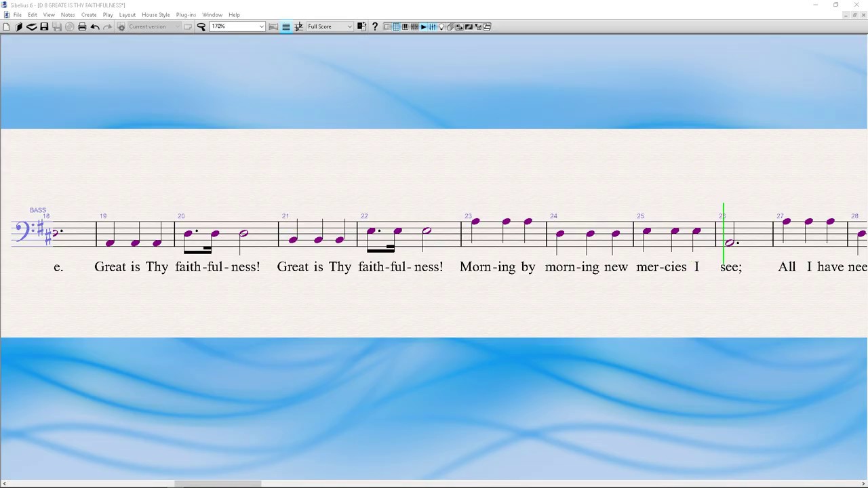The width and height of the screenshot is (868, 488).
Task: Show the Parts window icon
Action: pos(450,26)
